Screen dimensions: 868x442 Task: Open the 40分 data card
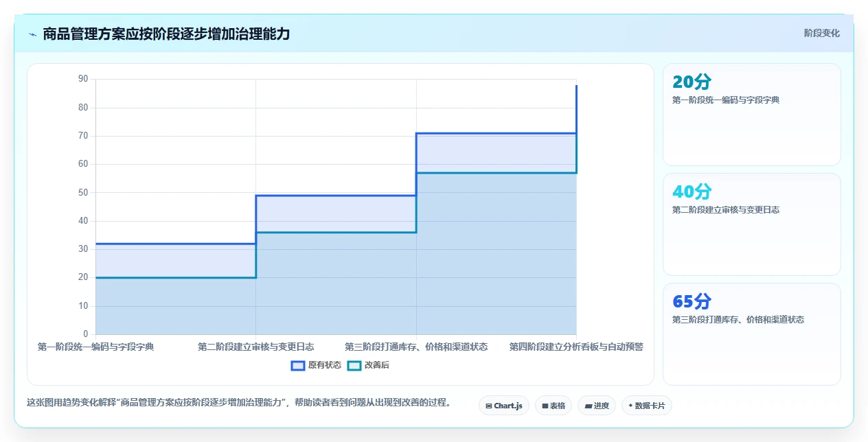[x=751, y=224]
